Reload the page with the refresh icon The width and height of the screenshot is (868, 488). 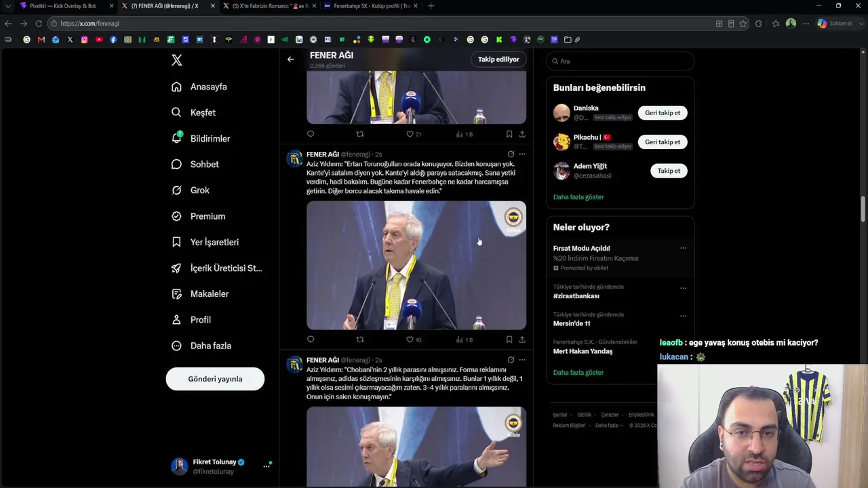coord(39,23)
